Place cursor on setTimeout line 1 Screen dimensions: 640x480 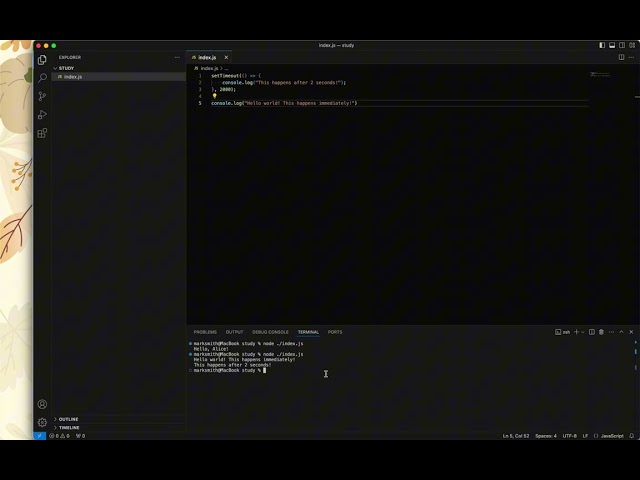pos(236,76)
